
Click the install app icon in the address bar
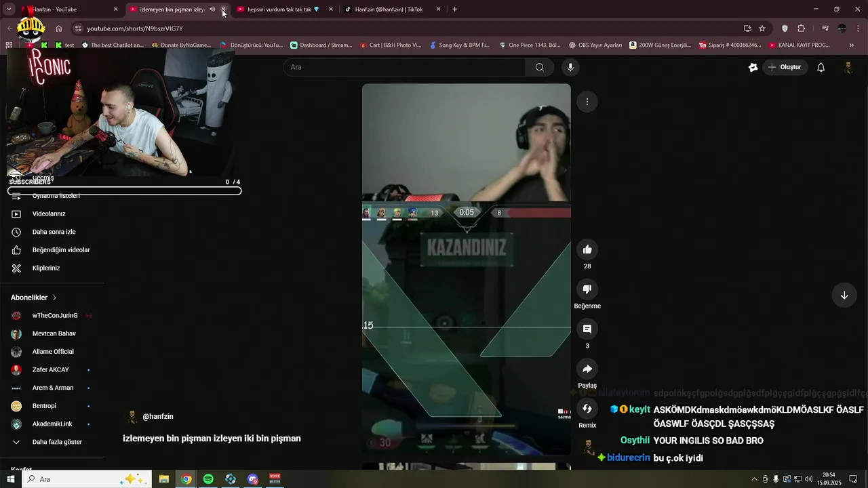[x=747, y=28]
